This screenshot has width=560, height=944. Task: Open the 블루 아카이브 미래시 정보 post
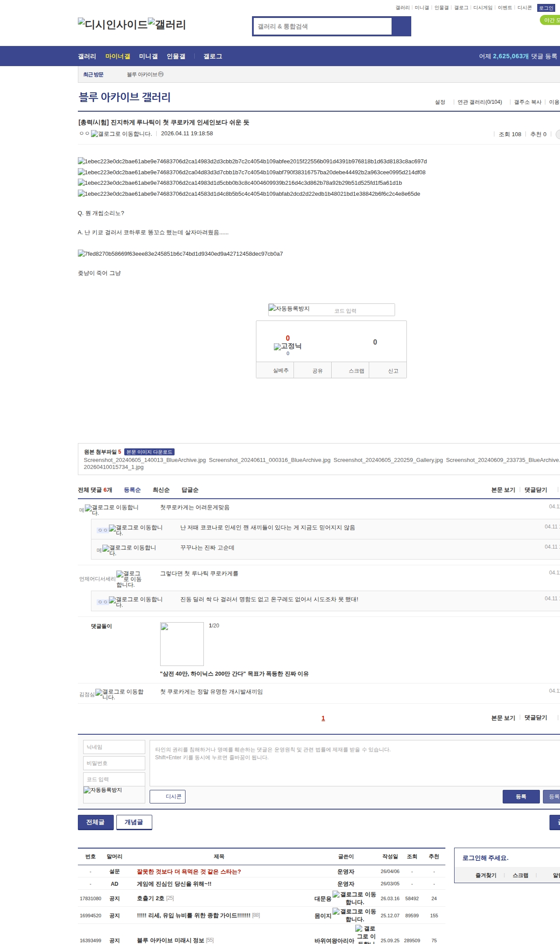pyautogui.click(x=171, y=940)
